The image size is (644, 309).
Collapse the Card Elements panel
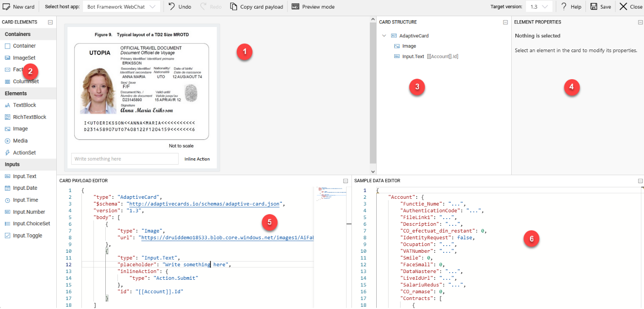tap(50, 22)
